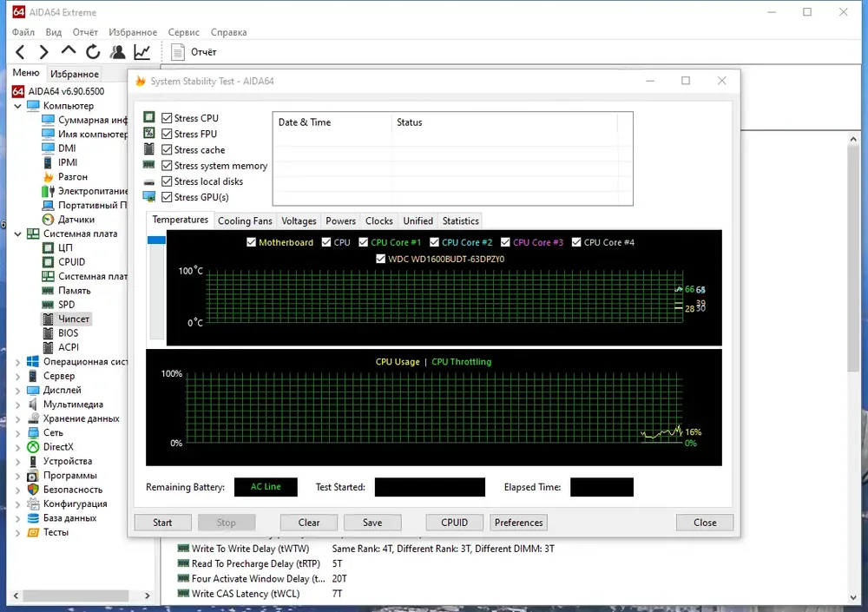Select Датчики sensor item in tree

coord(76,220)
